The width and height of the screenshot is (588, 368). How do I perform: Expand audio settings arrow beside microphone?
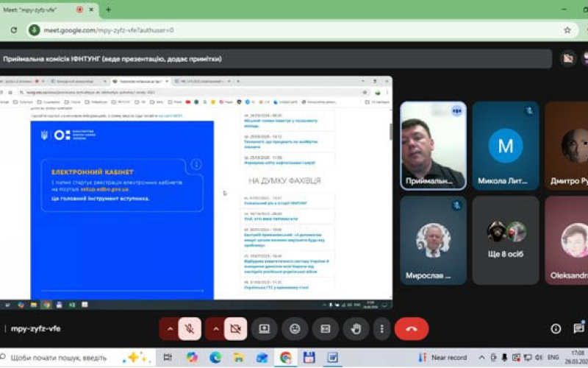[x=169, y=329]
